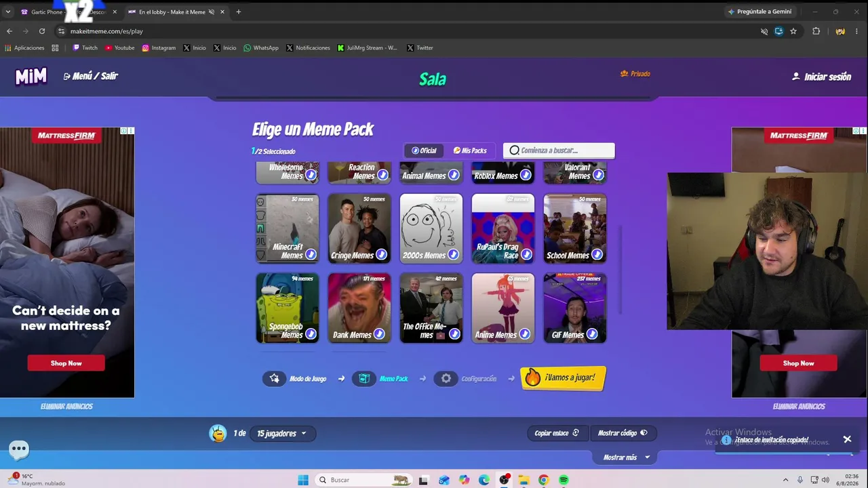Click Shop Now in the left ad

click(x=66, y=363)
